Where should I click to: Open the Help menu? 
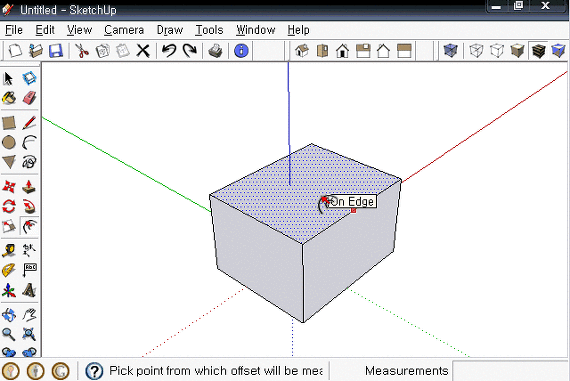click(298, 30)
